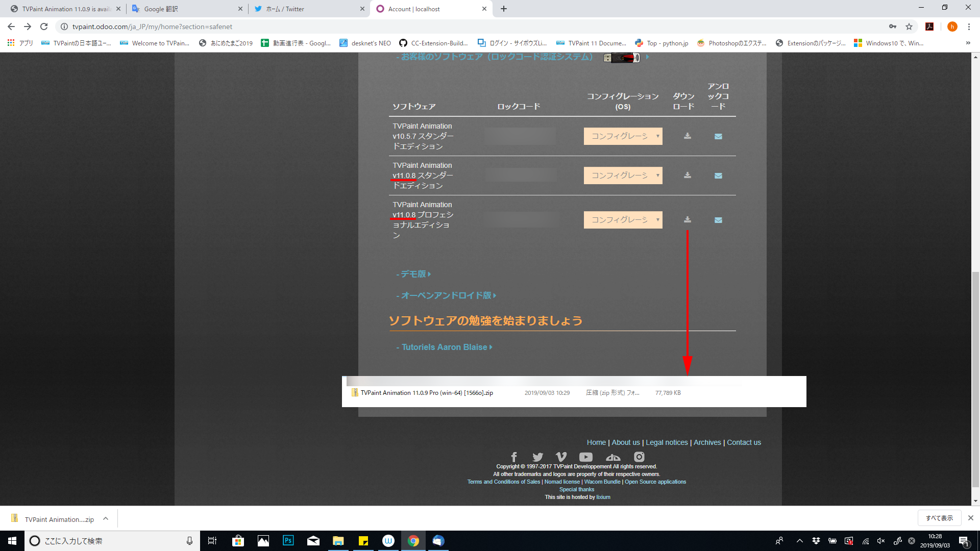Open Special thanks link
The width and height of the screenshot is (980, 551).
(577, 489)
